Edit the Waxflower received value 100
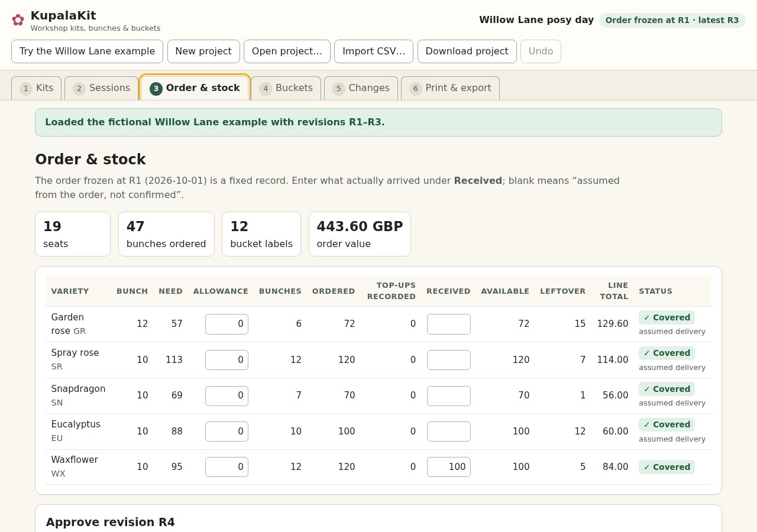 [x=448, y=467]
